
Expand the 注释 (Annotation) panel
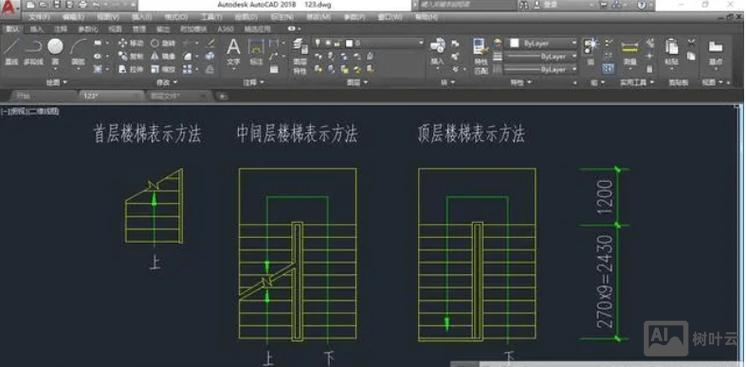click(253, 82)
